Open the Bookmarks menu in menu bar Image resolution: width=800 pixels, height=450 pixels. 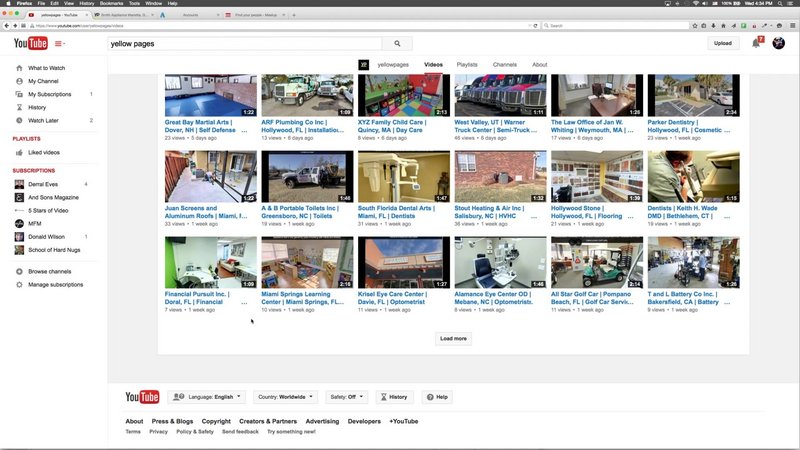point(111,3)
